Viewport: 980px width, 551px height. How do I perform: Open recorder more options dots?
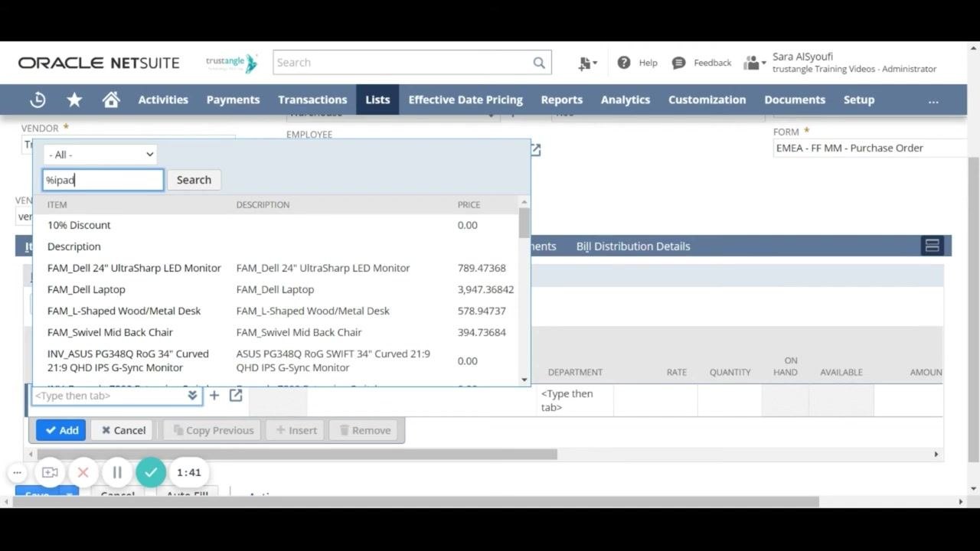pos(17,472)
